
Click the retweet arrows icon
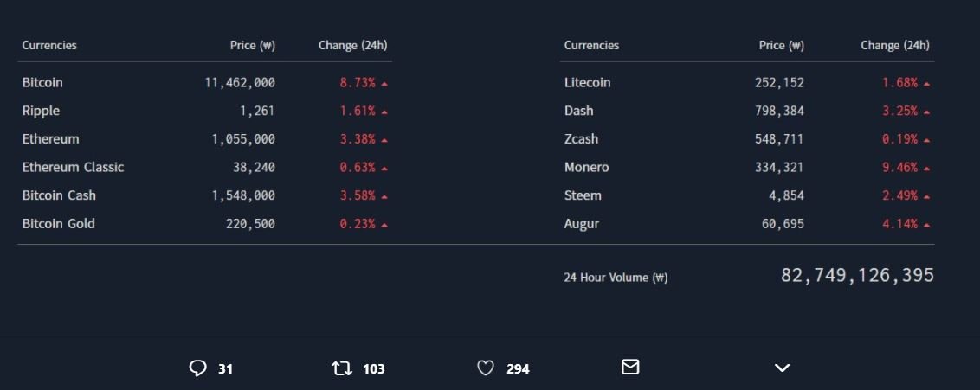coord(342,368)
